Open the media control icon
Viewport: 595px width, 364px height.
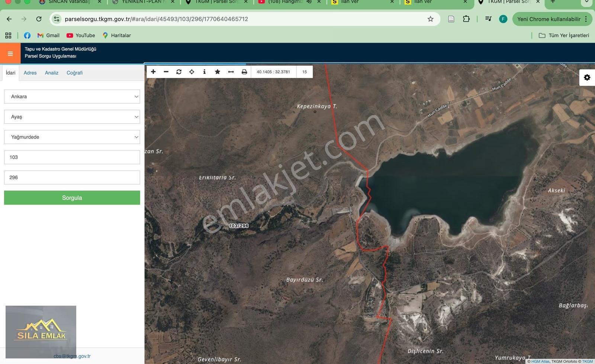pyautogui.click(x=488, y=19)
